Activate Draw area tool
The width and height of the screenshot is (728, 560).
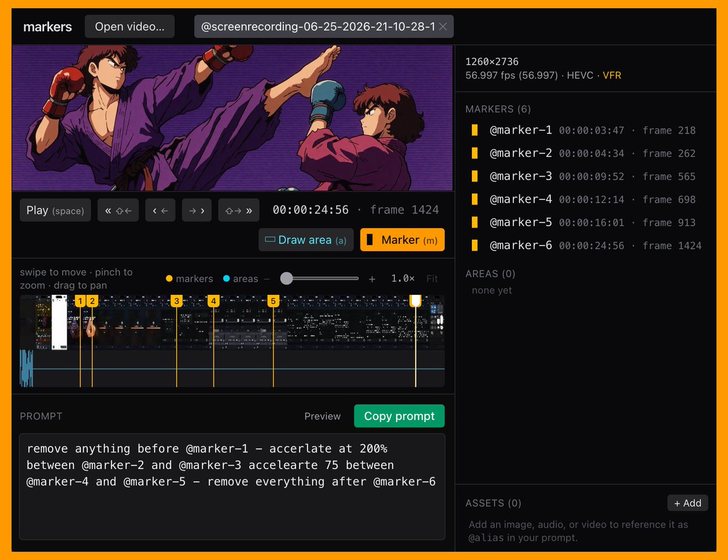coord(306,240)
